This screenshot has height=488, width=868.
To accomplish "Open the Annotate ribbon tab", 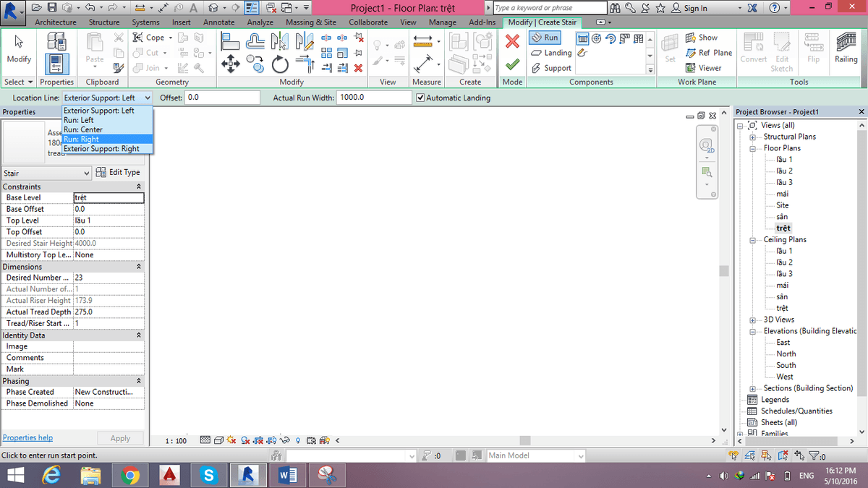I will pos(218,22).
